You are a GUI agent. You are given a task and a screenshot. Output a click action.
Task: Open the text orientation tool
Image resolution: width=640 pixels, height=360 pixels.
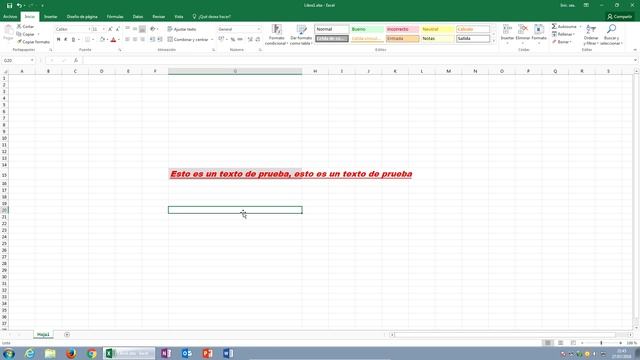coord(153,29)
